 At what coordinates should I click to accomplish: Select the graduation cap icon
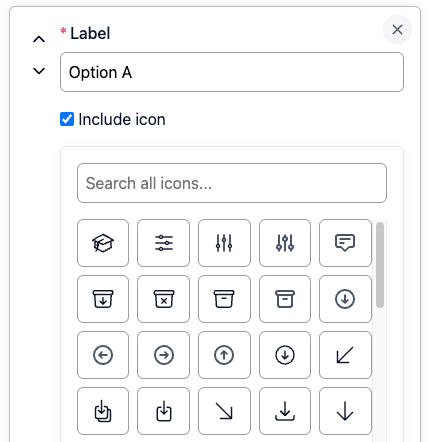pyautogui.click(x=103, y=243)
